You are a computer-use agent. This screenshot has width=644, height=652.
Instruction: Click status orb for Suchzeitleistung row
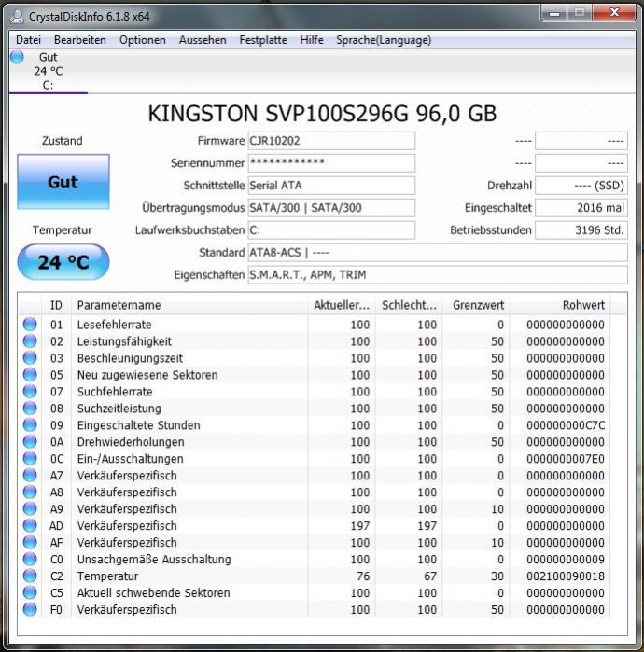click(30, 408)
